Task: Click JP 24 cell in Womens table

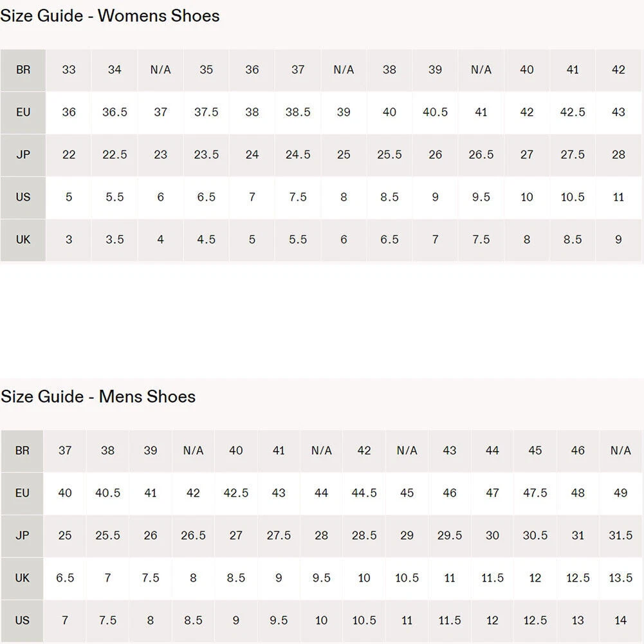Action: click(x=252, y=154)
